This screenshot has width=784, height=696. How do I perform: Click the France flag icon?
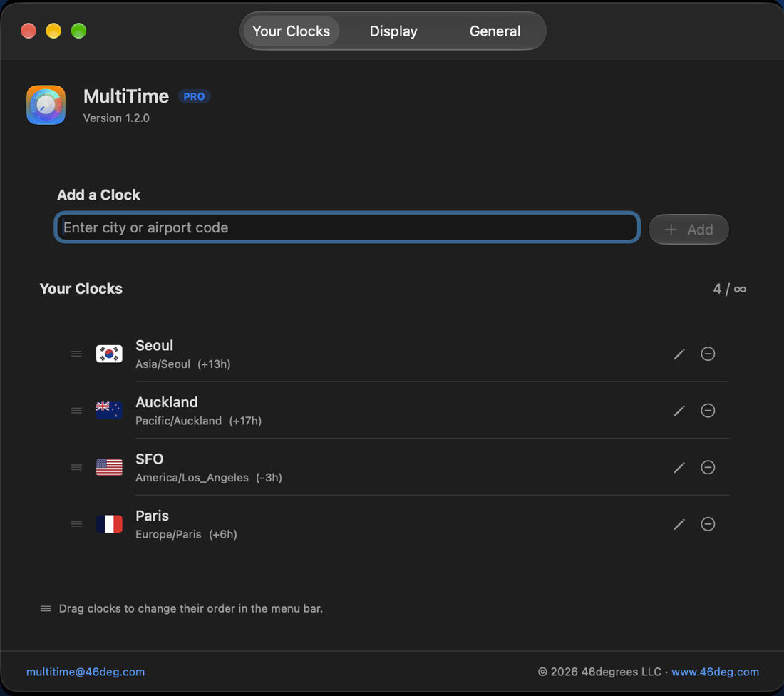[109, 524]
